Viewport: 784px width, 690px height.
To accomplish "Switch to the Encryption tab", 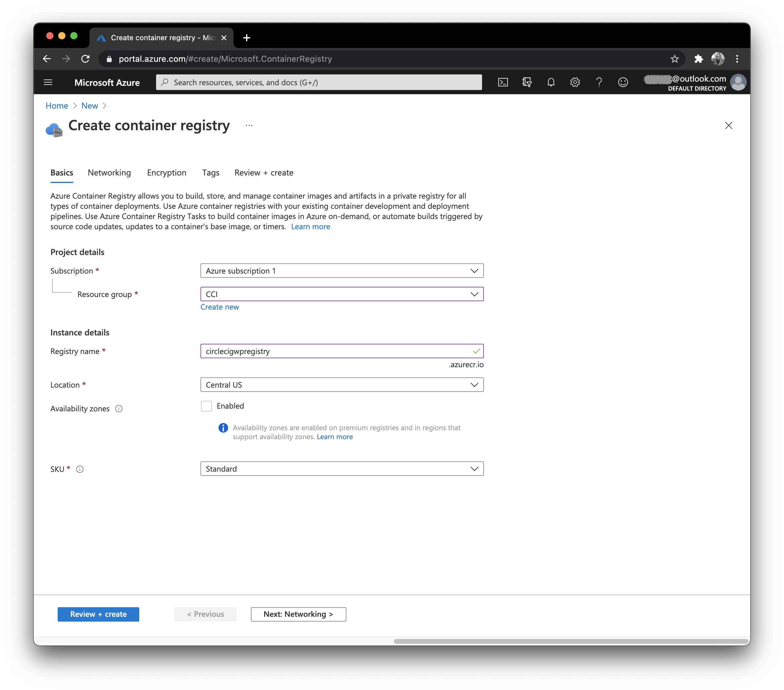I will (167, 172).
